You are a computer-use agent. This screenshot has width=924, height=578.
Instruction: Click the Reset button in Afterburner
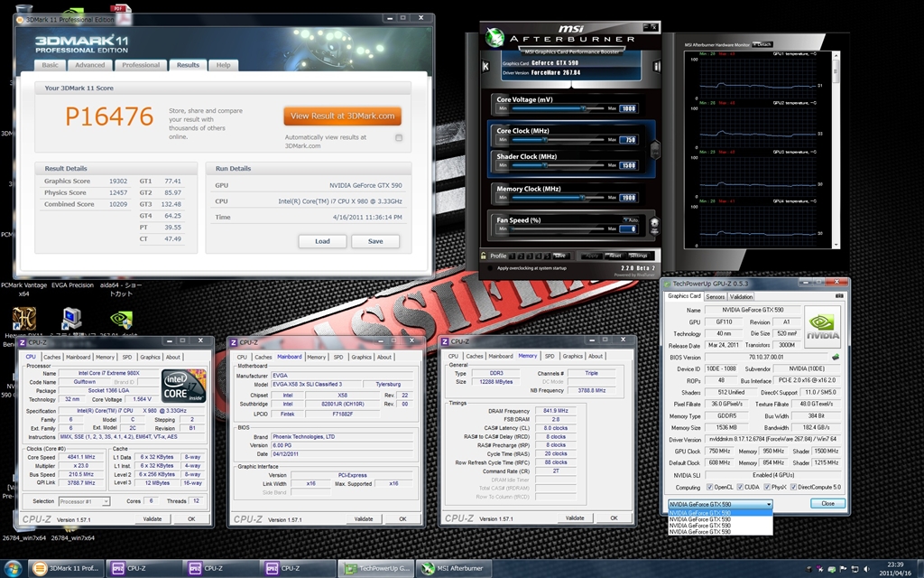614,256
